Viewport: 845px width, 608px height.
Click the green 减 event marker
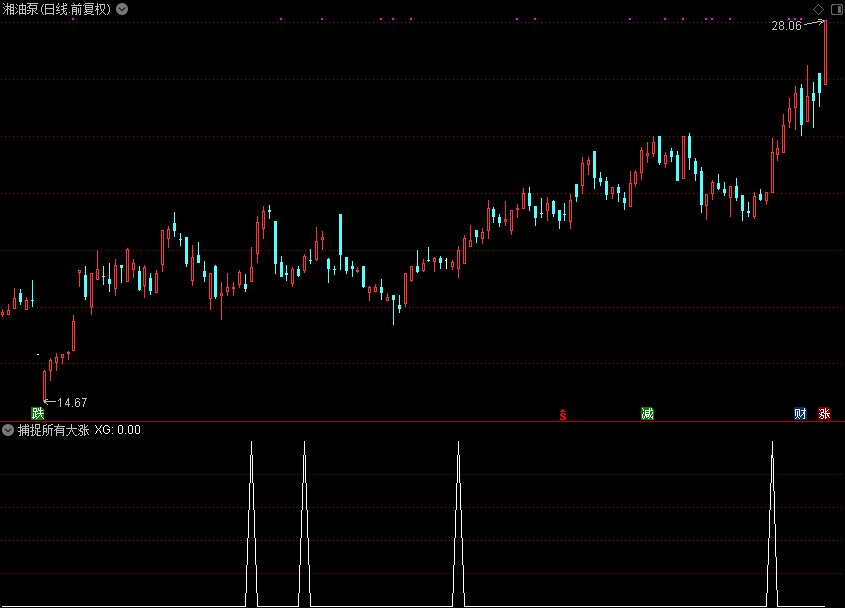647,413
